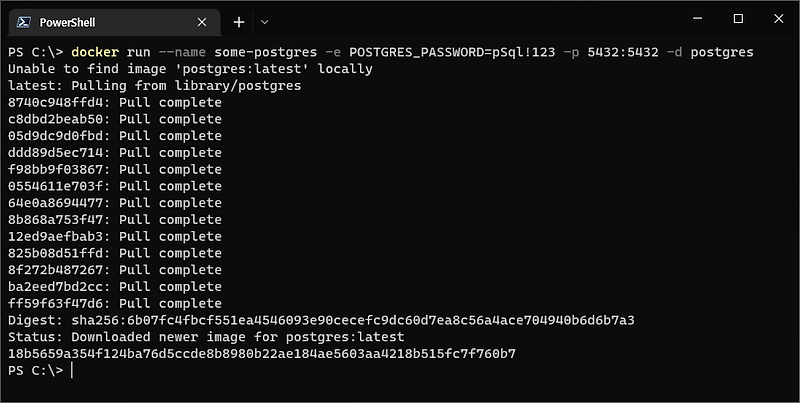Click the some-postgres container name argument
The image size is (800, 403).
[266, 52]
